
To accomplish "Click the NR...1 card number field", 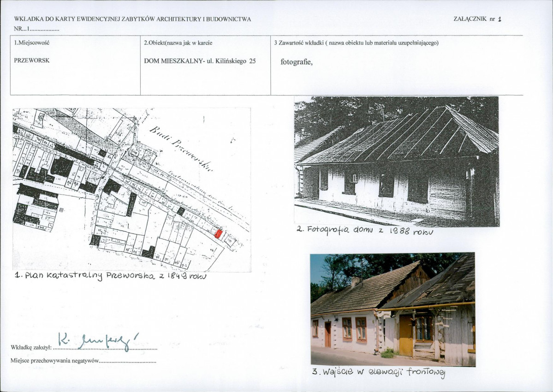I will click(36, 29).
